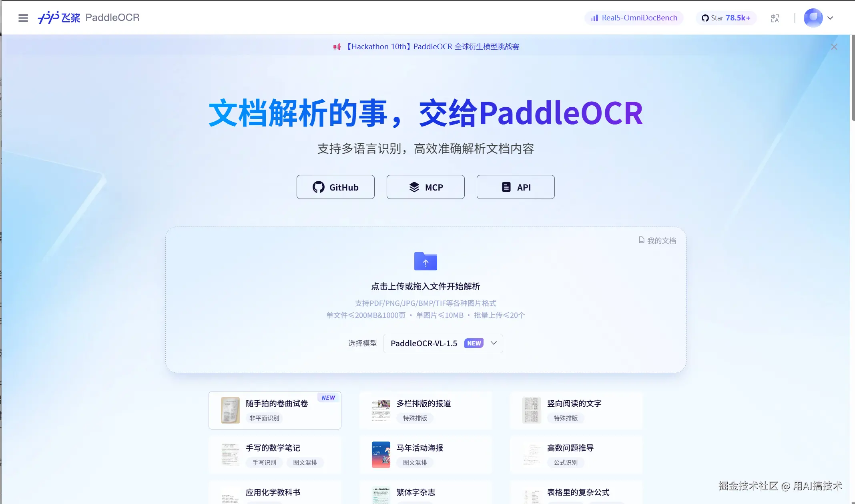The height and width of the screenshot is (504, 855).
Task: Open the PaddleOCR-VL-1.5 model dropdown
Action: (443, 343)
